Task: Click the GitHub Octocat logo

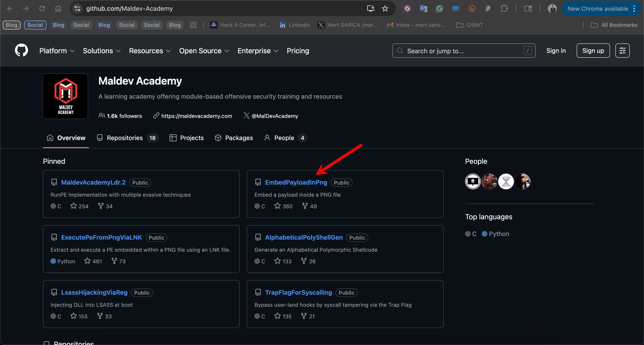Action: pyautogui.click(x=21, y=51)
